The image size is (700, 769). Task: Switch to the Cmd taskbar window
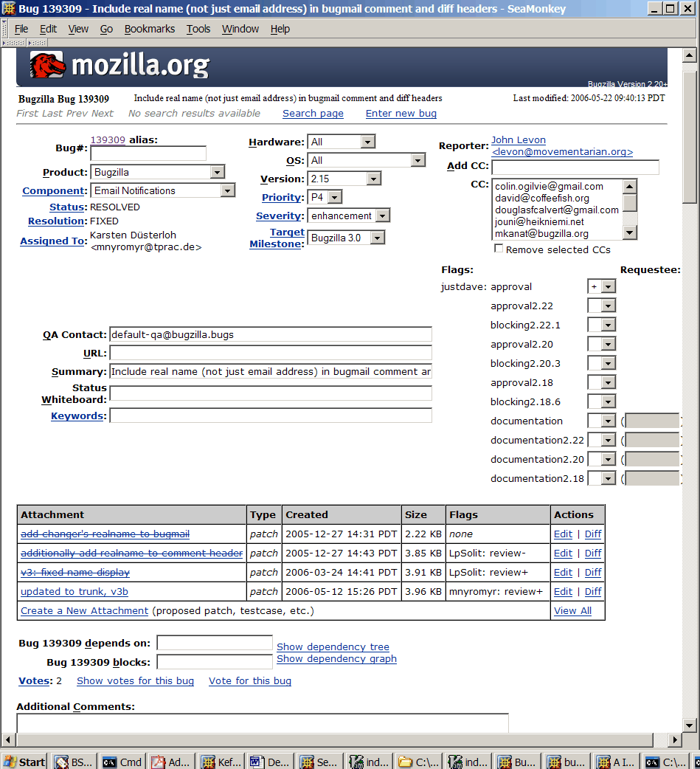[x=123, y=762]
